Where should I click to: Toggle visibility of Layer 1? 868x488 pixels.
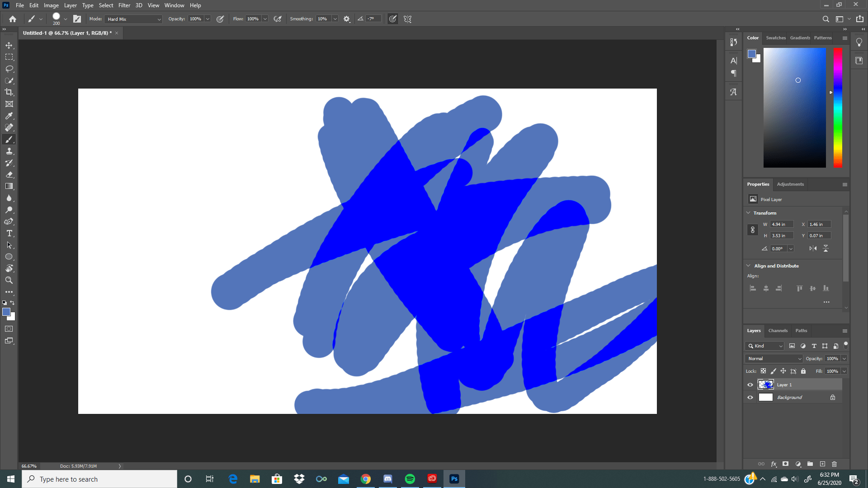(750, 385)
